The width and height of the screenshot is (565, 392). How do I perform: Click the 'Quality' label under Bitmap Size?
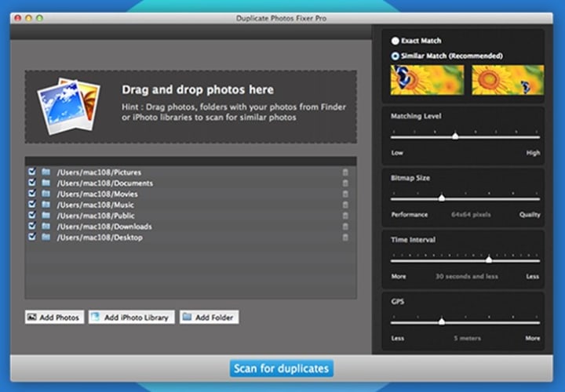click(x=530, y=215)
